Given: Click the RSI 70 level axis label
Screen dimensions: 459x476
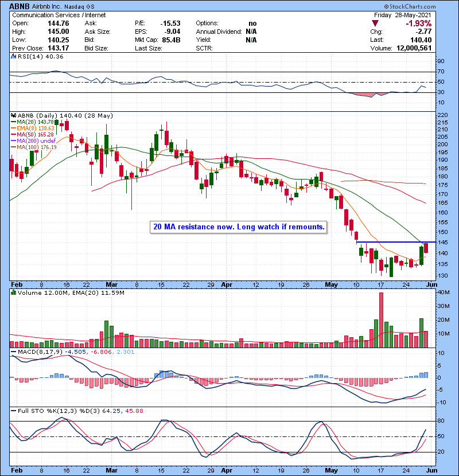Looking at the screenshot, I should tap(441, 72).
